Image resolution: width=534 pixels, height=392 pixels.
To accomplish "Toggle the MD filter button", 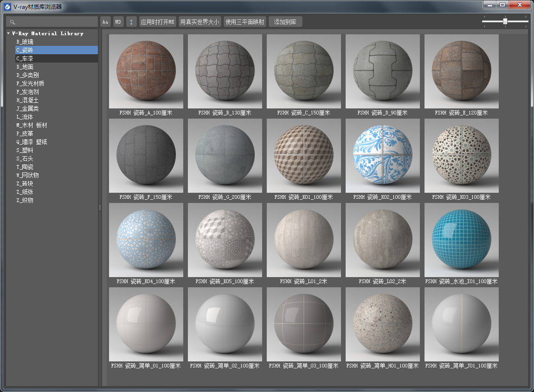I will coord(118,22).
